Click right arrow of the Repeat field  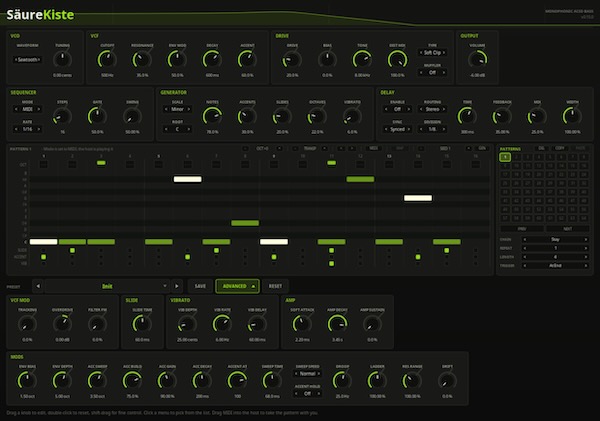coord(586,248)
